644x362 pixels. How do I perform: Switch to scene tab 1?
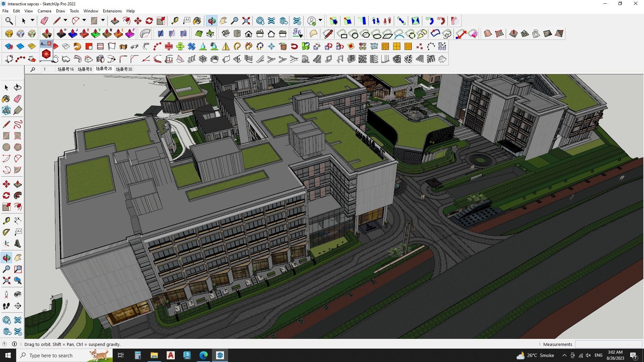click(x=44, y=69)
